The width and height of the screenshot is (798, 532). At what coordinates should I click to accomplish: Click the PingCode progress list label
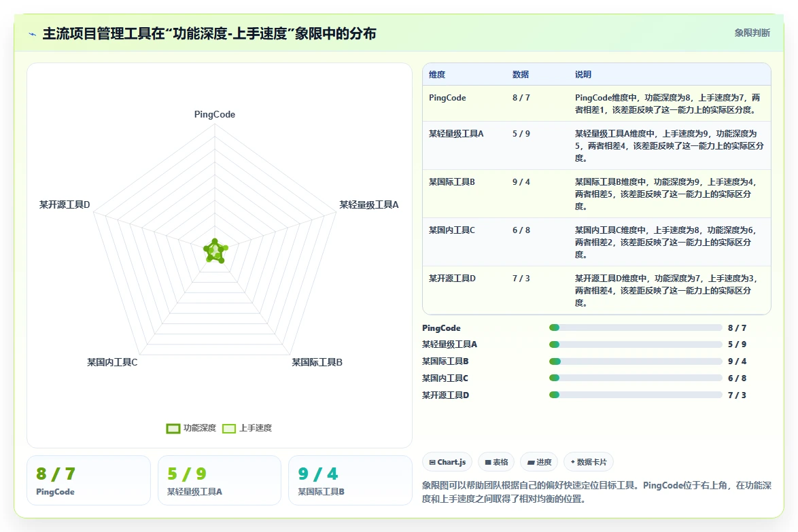pos(441,329)
